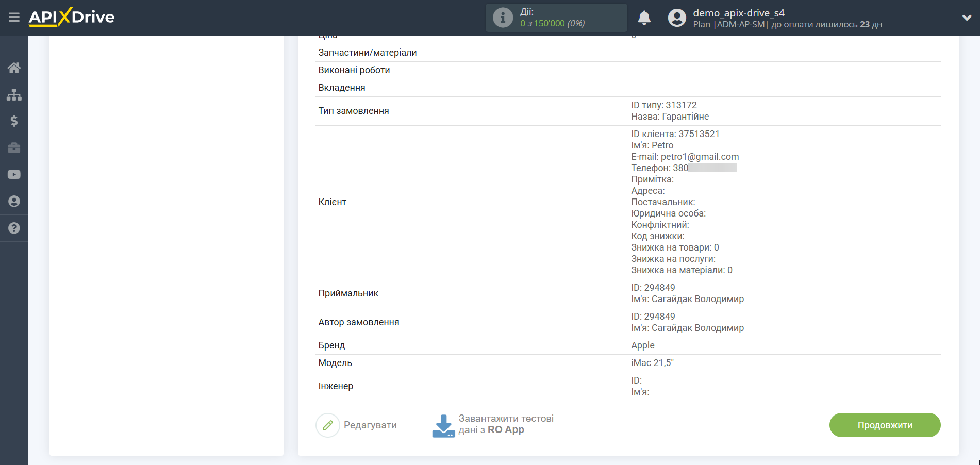Open the help question mark icon
Screen dimensions: 980x465
14,228
